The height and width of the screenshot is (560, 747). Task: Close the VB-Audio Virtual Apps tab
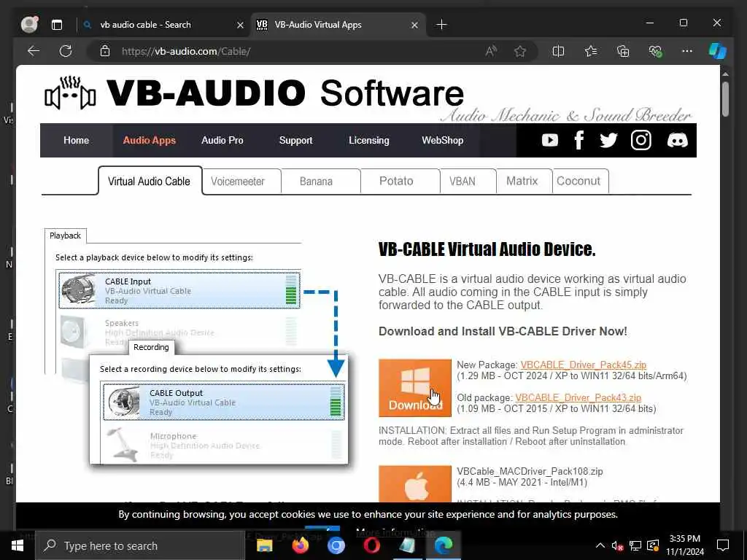click(x=414, y=25)
